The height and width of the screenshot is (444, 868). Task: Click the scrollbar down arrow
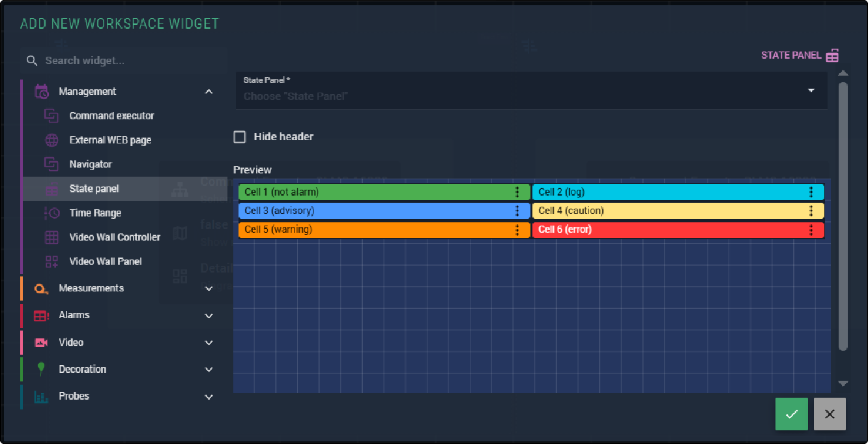pos(843,383)
